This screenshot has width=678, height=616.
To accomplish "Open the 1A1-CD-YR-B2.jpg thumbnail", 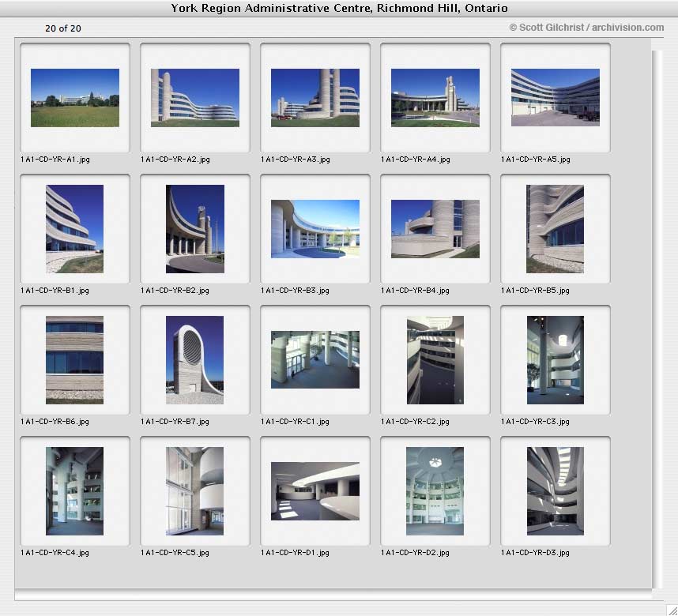I will [x=195, y=229].
